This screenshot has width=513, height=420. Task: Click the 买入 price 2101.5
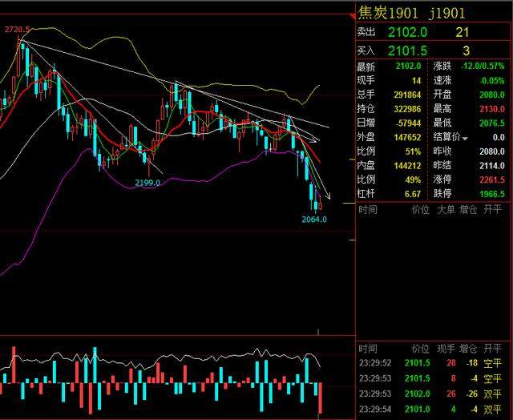point(408,50)
